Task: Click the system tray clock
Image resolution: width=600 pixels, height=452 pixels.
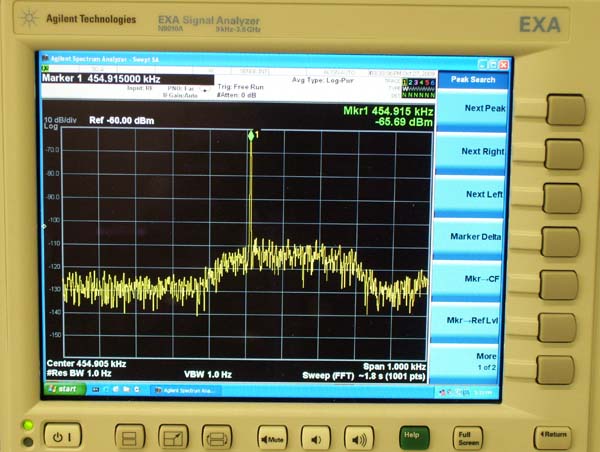Action: pyautogui.click(x=483, y=392)
